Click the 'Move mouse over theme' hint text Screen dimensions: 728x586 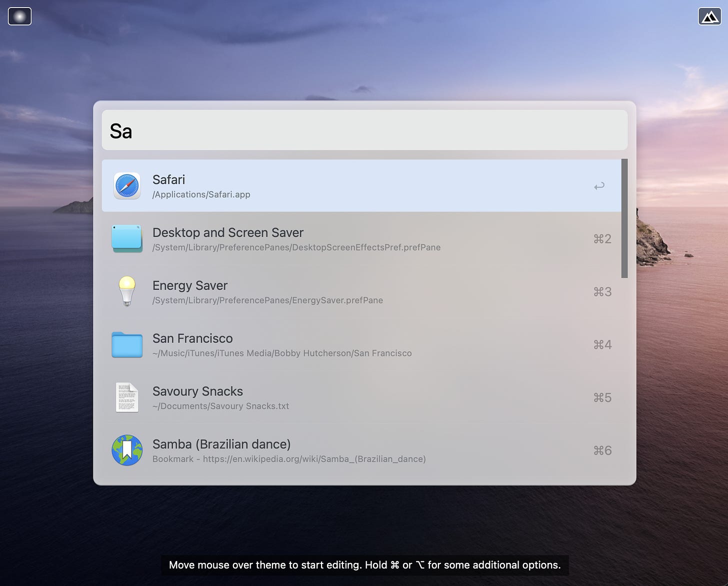(364, 565)
